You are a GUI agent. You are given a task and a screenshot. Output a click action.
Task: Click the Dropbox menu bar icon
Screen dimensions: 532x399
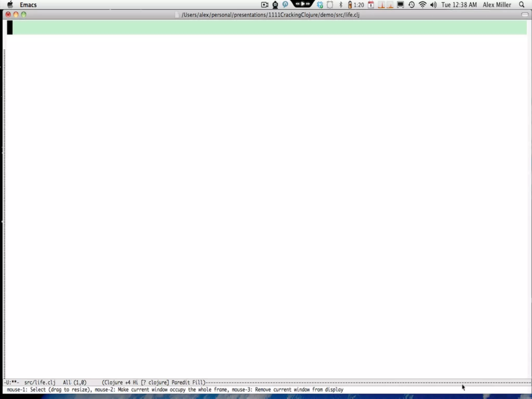point(320,5)
